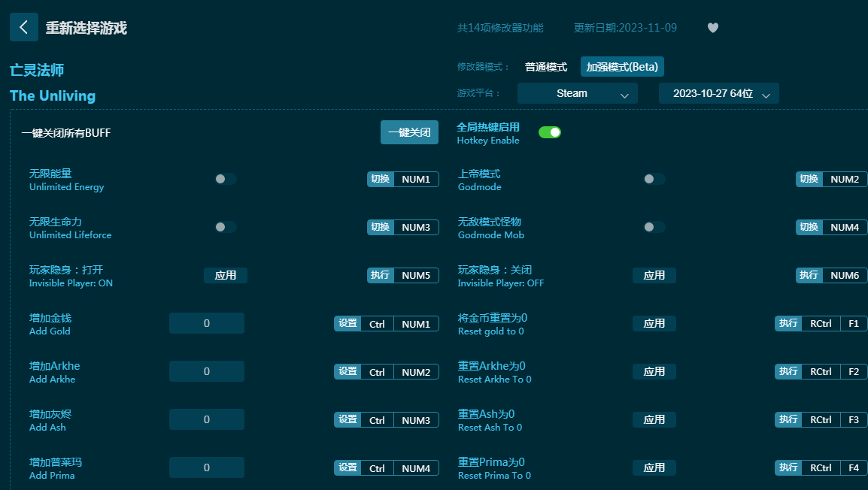Apply Reset gold to 0
This screenshot has height=490, width=868.
coord(654,323)
